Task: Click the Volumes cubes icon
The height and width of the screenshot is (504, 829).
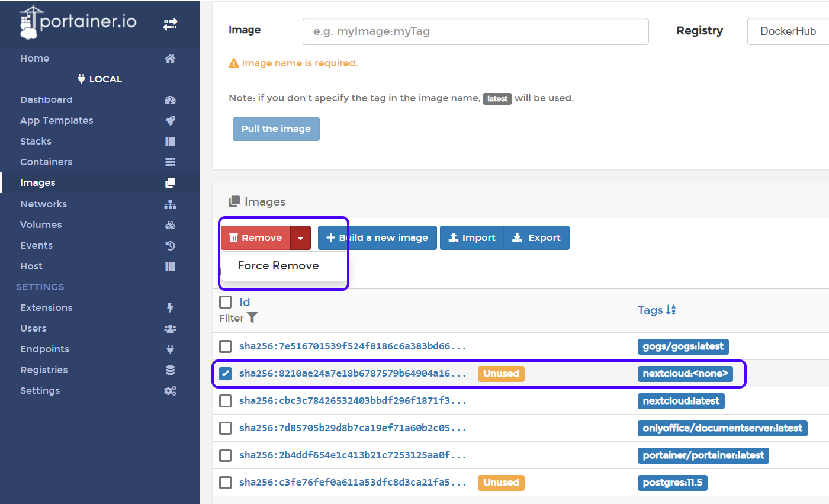Action: tap(170, 225)
